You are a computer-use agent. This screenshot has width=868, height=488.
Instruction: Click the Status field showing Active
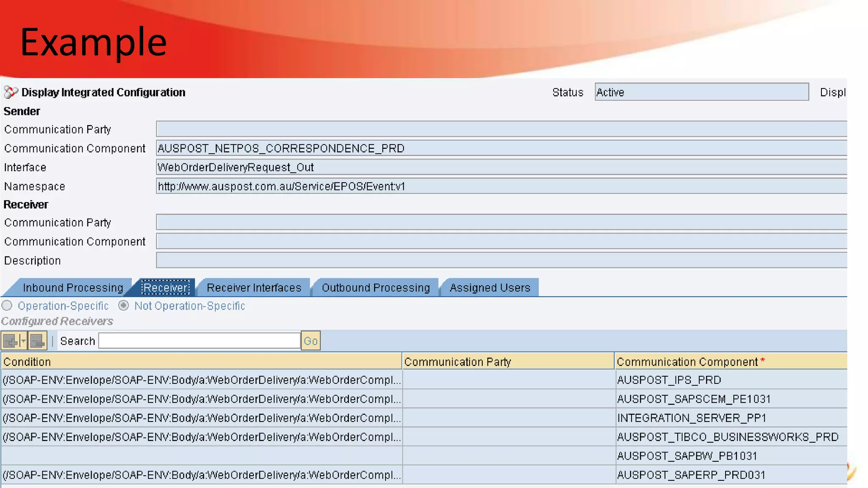[x=701, y=92]
